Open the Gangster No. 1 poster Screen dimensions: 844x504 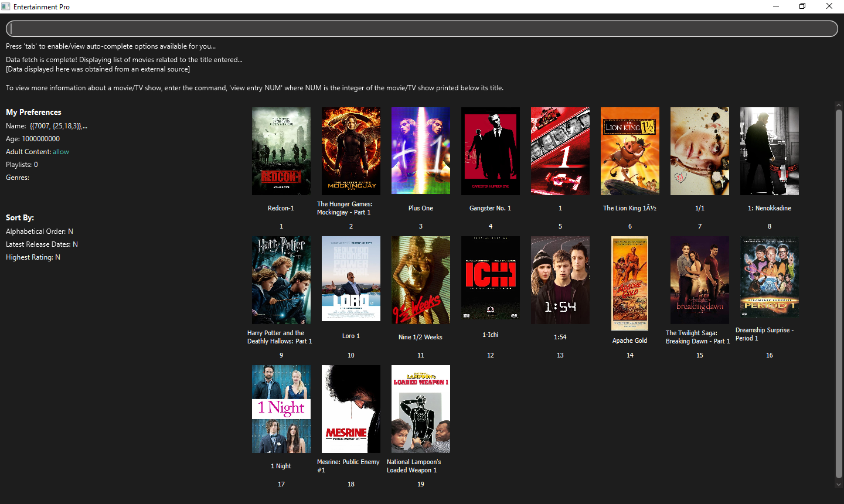pos(491,151)
